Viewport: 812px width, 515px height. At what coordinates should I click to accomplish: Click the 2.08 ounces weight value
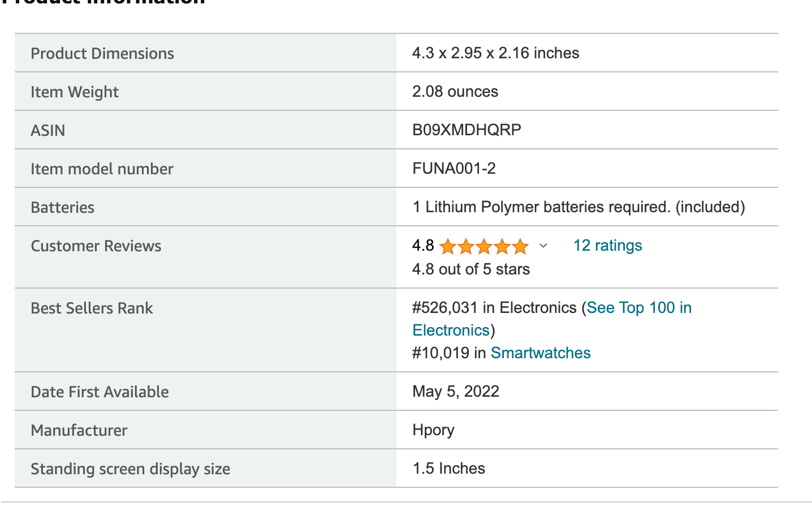coord(455,92)
